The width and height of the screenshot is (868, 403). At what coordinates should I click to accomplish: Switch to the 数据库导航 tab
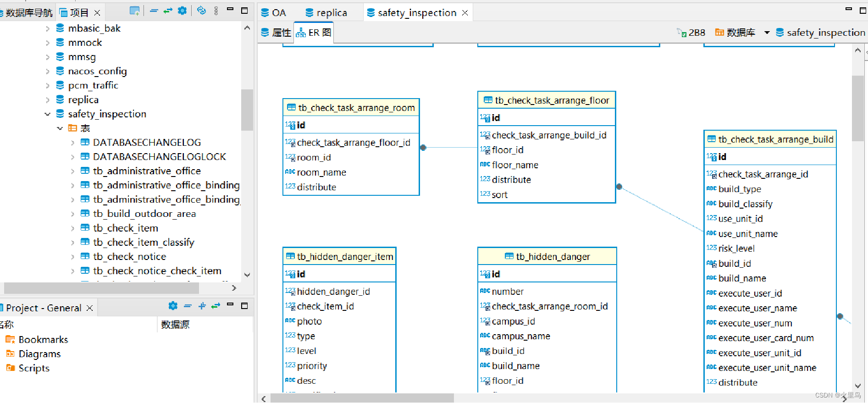(27, 12)
